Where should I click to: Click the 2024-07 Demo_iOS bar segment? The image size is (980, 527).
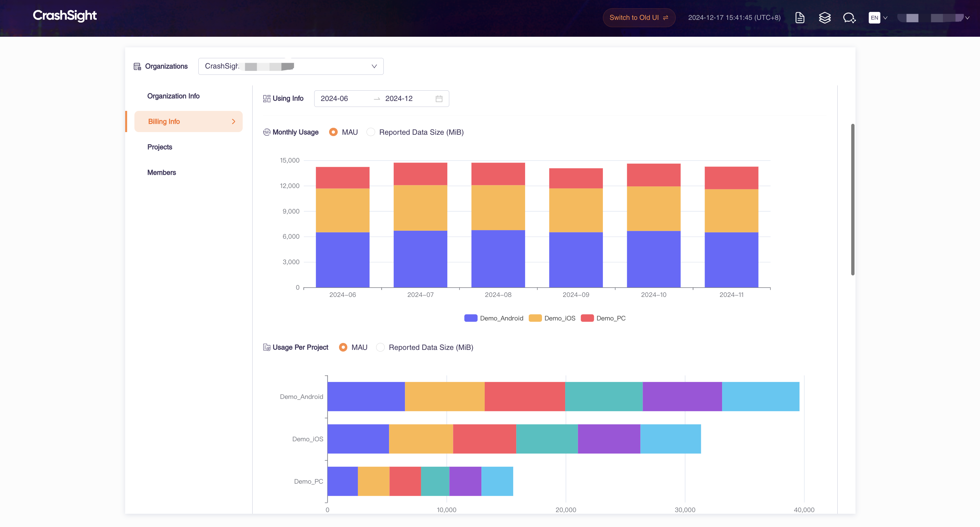coord(420,208)
